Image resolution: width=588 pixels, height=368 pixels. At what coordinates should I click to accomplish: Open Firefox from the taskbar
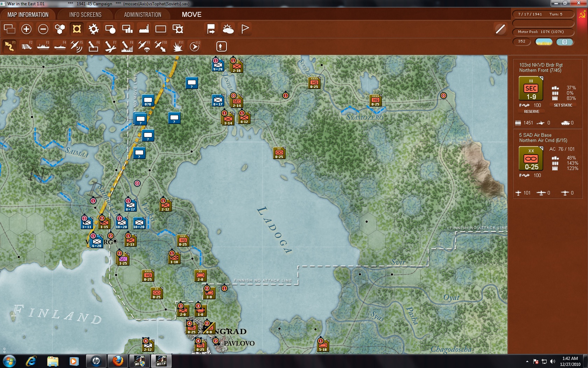tap(118, 361)
